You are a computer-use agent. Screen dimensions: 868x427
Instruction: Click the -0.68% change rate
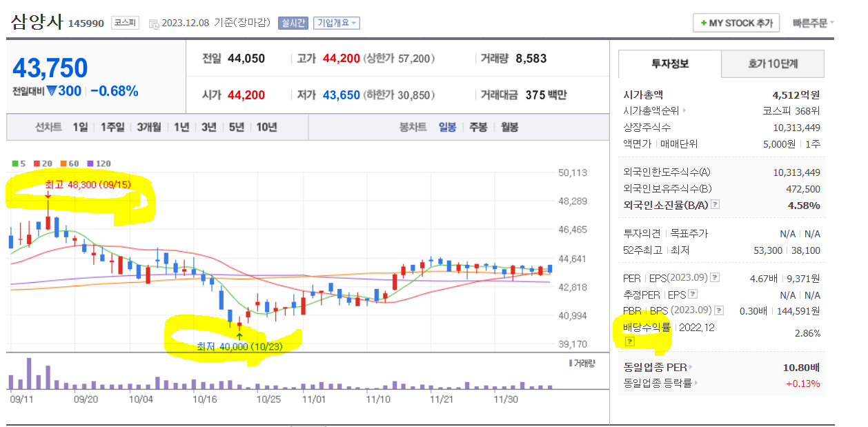coord(115,91)
